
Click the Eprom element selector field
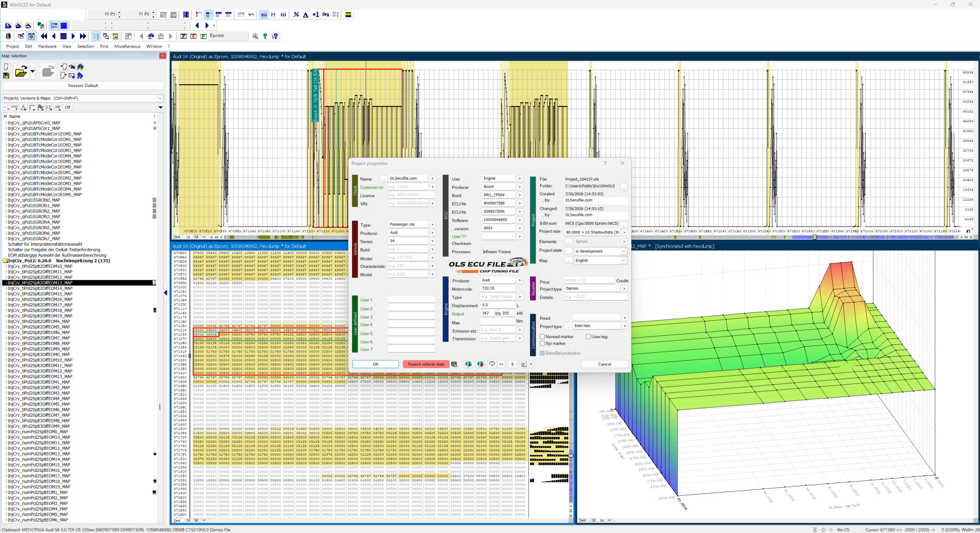pyautogui.click(x=227, y=36)
